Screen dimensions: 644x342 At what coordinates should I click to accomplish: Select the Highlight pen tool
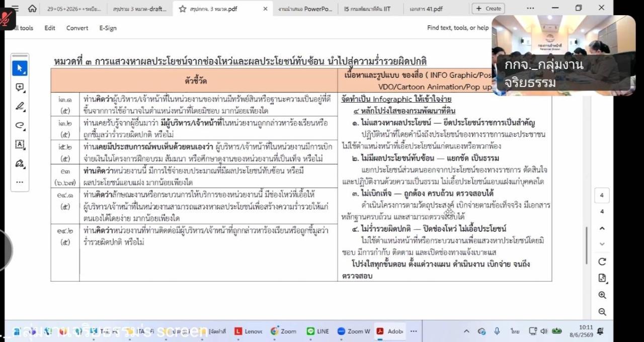(x=20, y=106)
